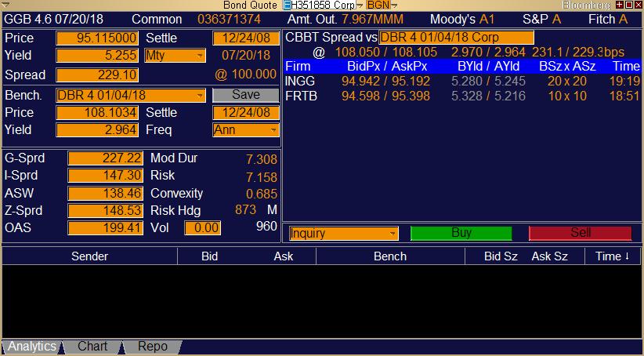Switch to the Chart tab
This screenshot has height=356, width=644.
pyautogui.click(x=92, y=347)
